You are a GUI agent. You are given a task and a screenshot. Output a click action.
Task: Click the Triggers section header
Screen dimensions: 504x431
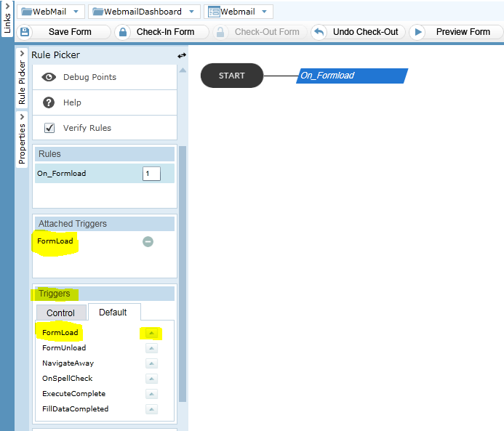coord(105,294)
